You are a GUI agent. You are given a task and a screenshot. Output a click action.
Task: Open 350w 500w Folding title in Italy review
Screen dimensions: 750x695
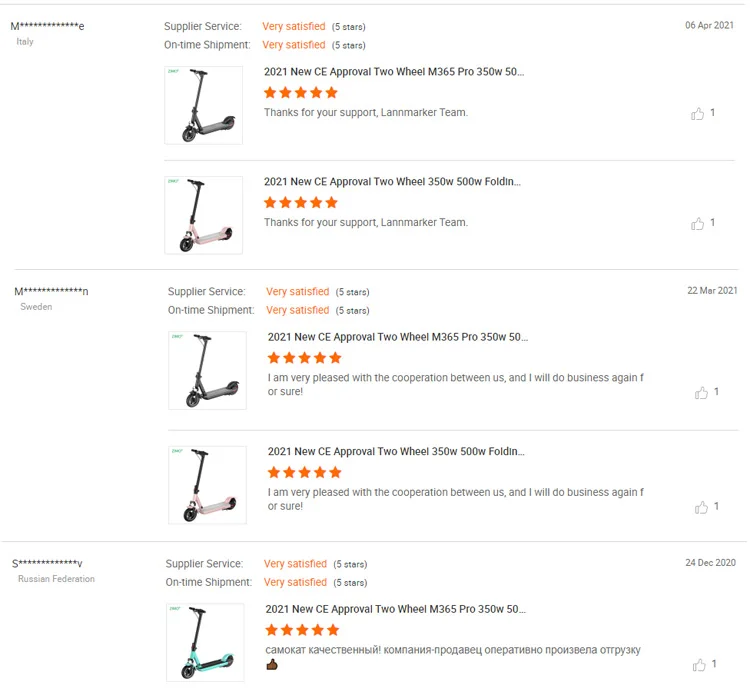tap(392, 182)
